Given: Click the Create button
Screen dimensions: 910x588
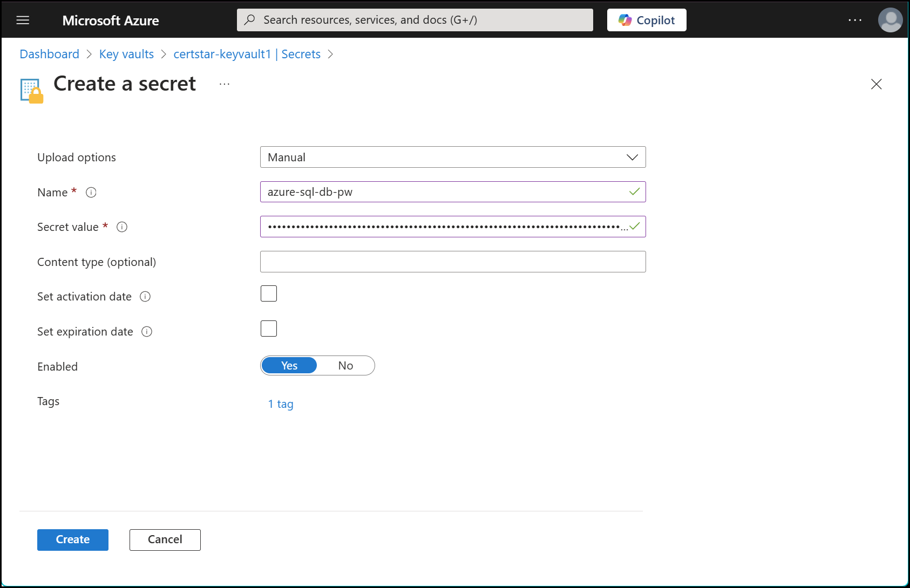Looking at the screenshot, I should pyautogui.click(x=72, y=539).
